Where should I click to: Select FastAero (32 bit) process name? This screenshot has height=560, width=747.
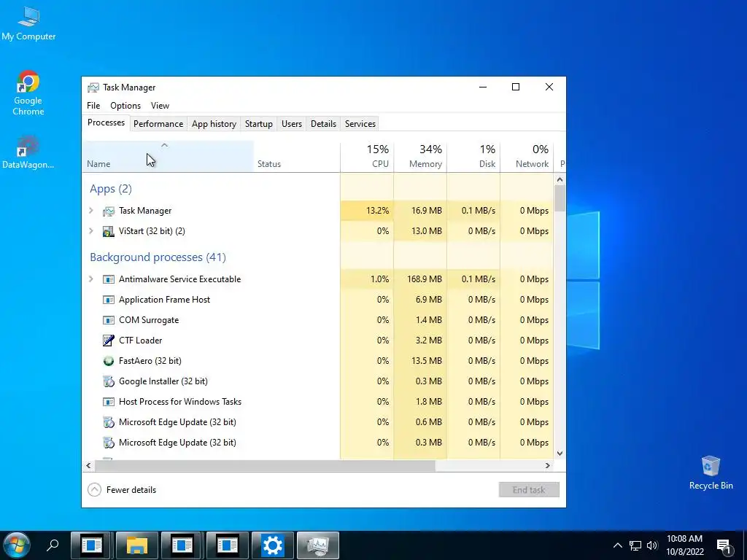click(x=150, y=361)
